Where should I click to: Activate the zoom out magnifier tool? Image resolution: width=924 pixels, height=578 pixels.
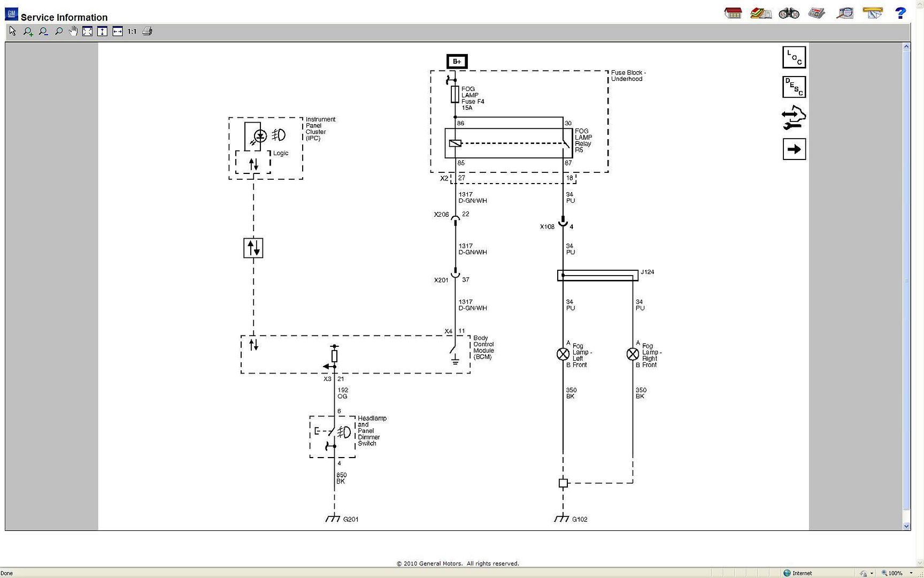click(43, 32)
